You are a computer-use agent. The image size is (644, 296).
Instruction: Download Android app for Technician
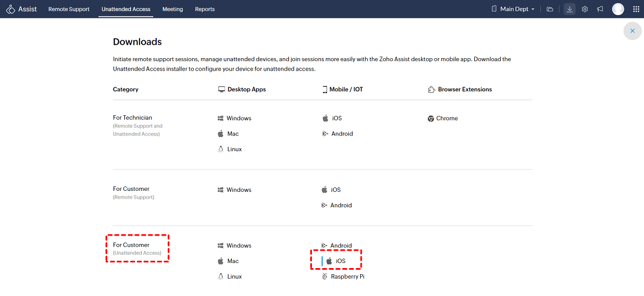[x=338, y=134]
